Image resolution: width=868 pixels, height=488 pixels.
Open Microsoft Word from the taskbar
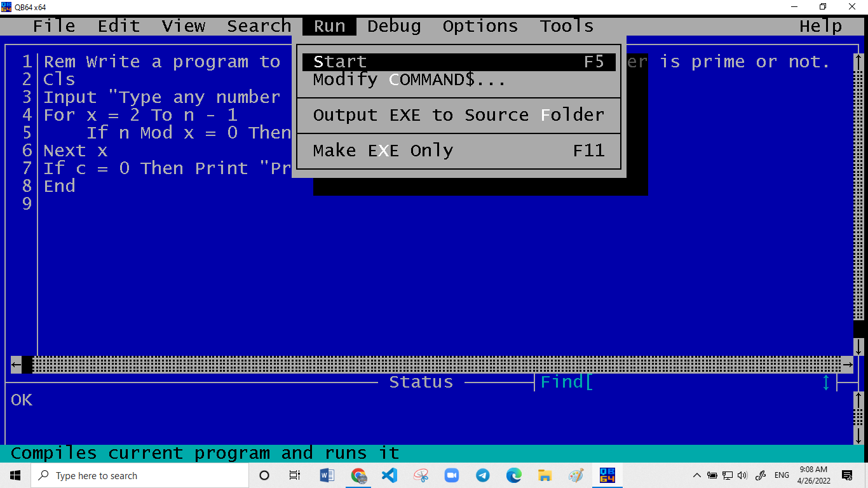tap(327, 475)
